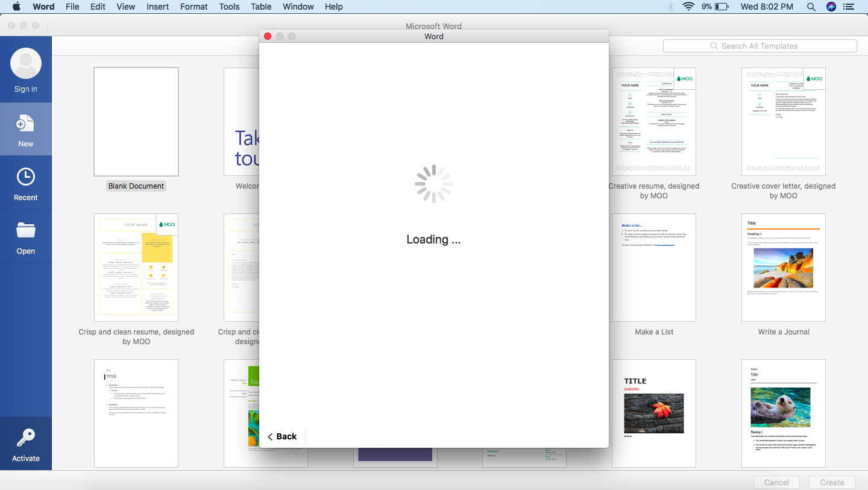
Task: Select Creative resume by MOO template
Action: (654, 122)
